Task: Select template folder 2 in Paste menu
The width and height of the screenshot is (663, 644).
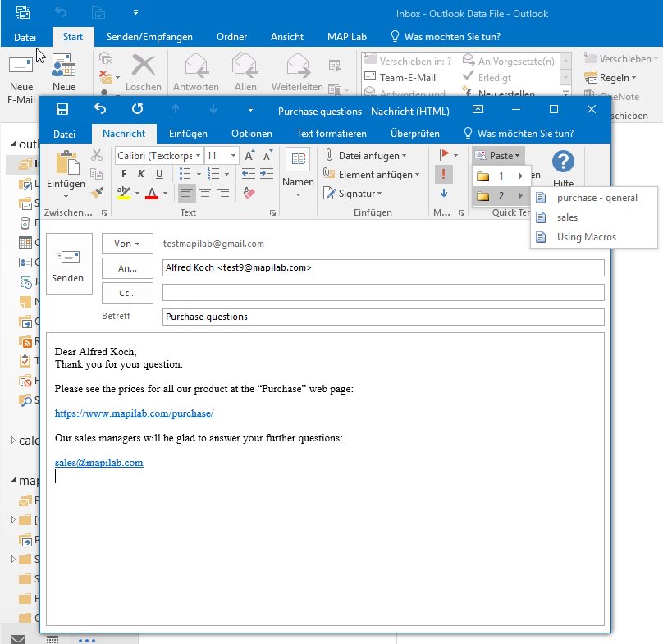Action: [501, 196]
